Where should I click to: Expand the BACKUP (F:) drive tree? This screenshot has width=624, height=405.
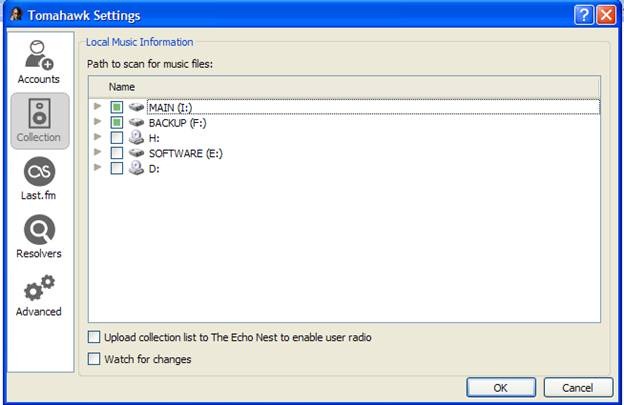(97, 122)
